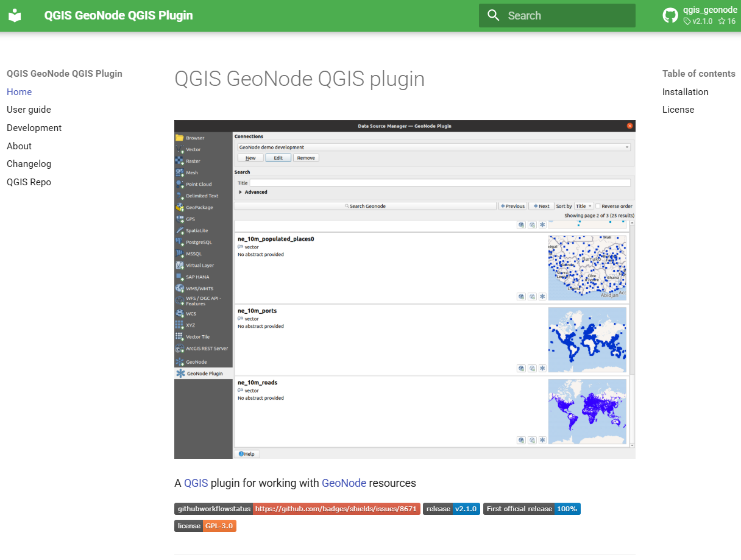
Task: Go to the Changelog page
Action: pos(29,164)
